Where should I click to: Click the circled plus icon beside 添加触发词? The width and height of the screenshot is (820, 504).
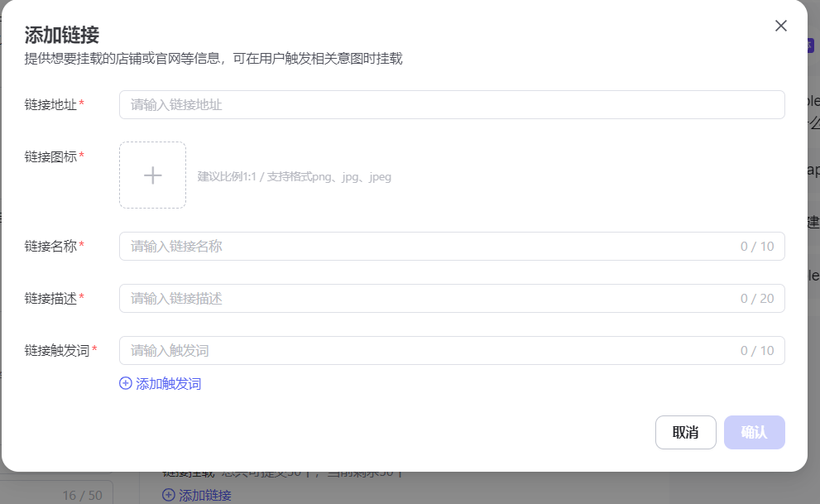pos(124,383)
